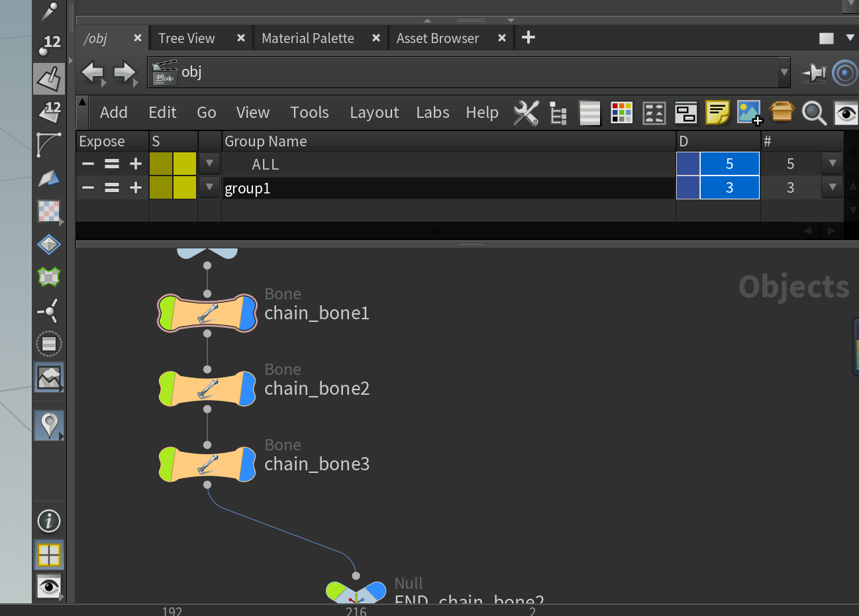The width and height of the screenshot is (859, 616).
Task: Click the circled i info icon
Action: coord(49,521)
